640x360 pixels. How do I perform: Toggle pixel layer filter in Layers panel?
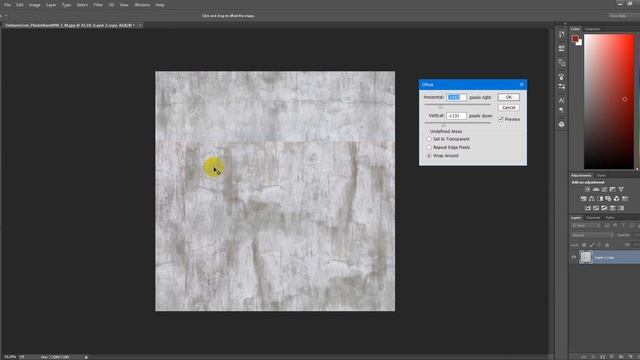pyautogui.click(x=607, y=226)
